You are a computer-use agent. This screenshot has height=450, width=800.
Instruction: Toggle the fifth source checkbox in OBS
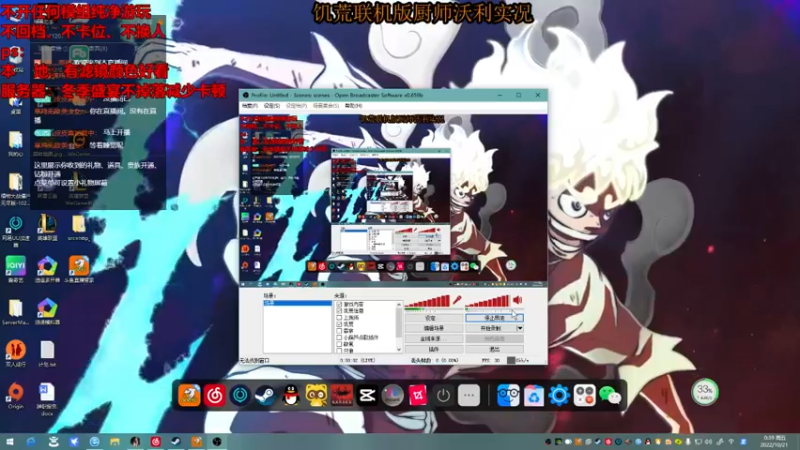339,331
